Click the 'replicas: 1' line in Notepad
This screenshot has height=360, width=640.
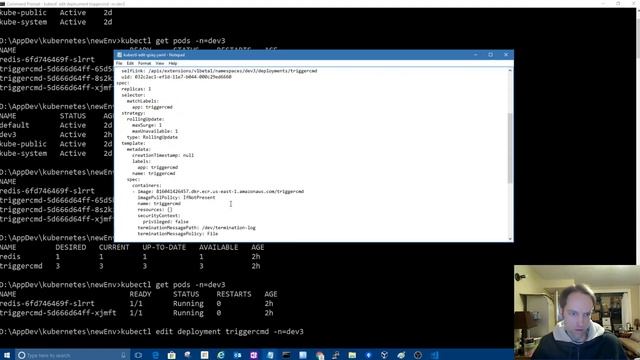click(x=136, y=89)
